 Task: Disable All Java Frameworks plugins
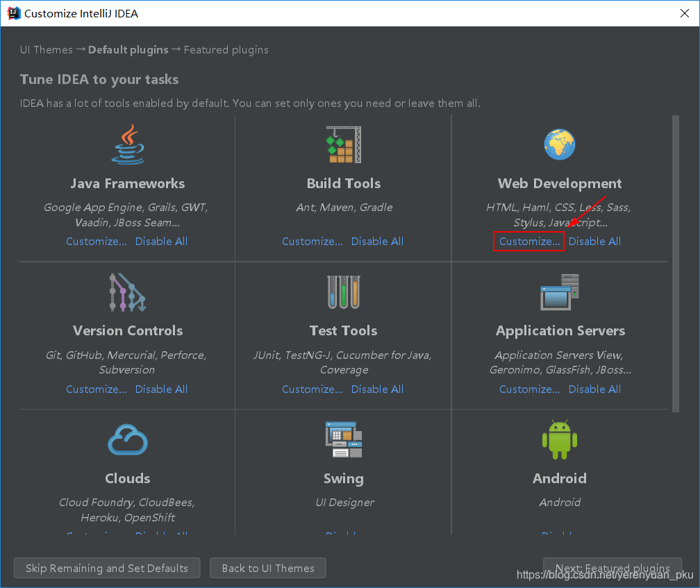[x=161, y=242]
